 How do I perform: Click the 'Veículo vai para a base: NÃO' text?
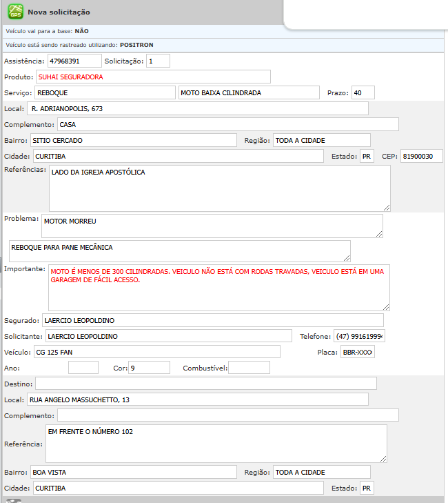point(47,31)
